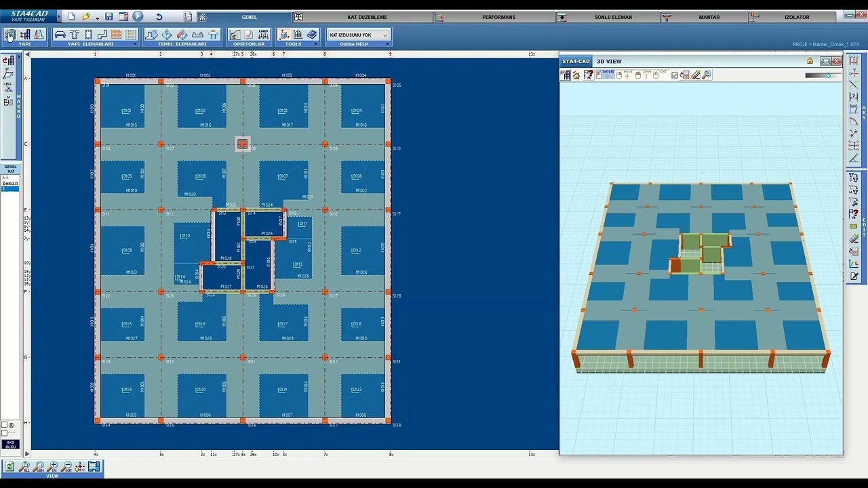Open the storey settings icon in Yapı group
Viewport: 868px width, 488px height.
click(x=24, y=35)
